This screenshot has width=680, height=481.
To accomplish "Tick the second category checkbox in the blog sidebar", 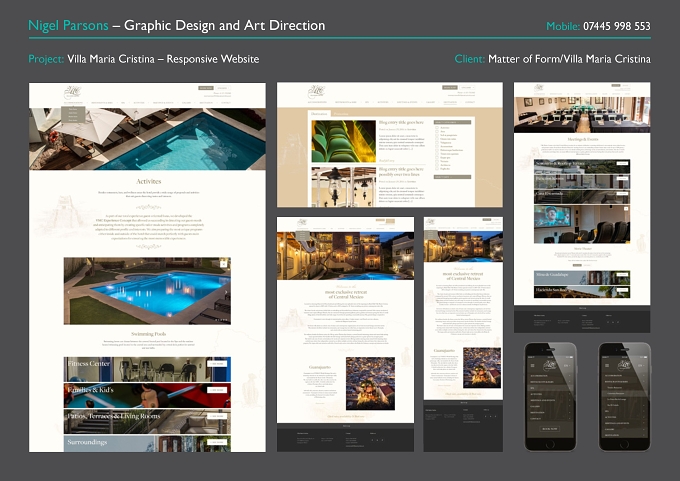I will [x=437, y=131].
